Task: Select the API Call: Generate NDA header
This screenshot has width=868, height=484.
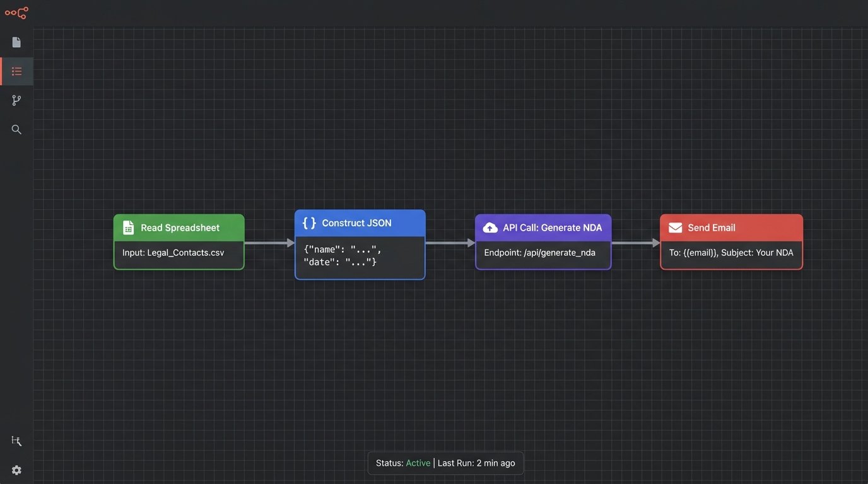Action: 552,228
